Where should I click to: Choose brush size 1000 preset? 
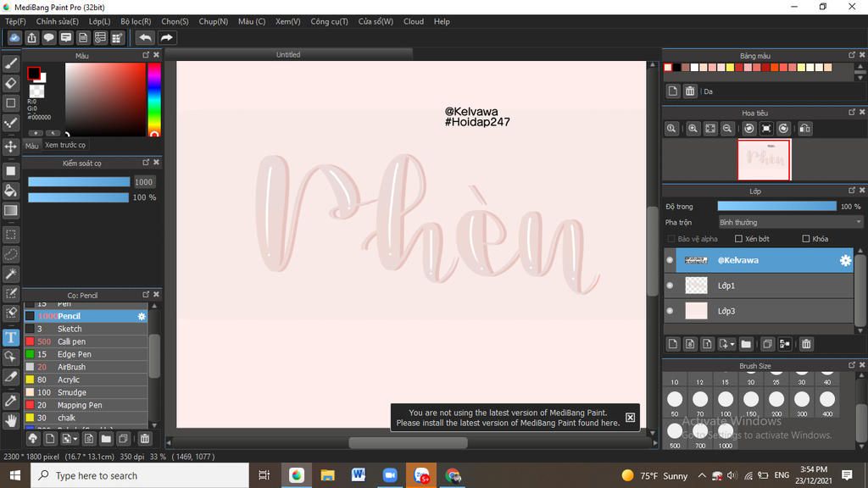[726, 435]
